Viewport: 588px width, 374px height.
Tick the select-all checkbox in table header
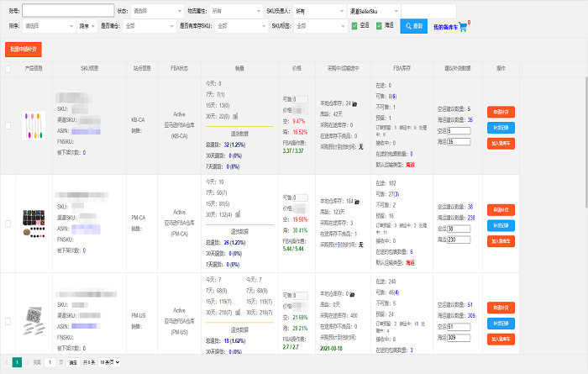8,69
